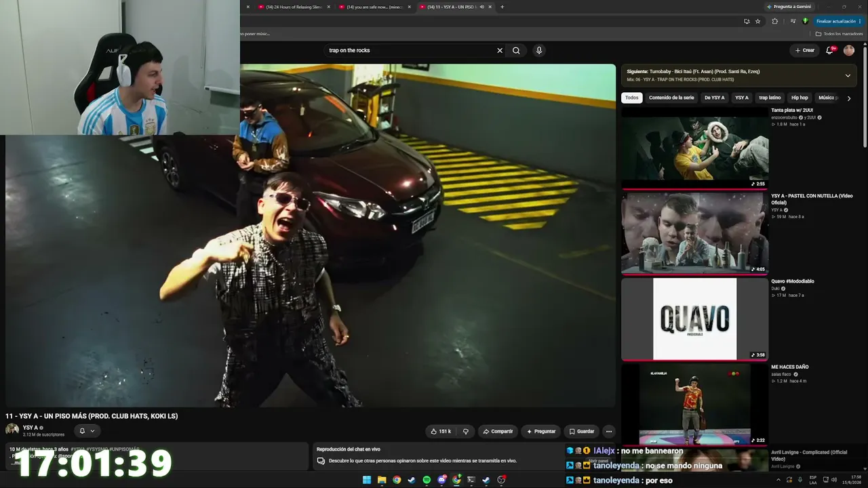The height and width of the screenshot is (488, 868).
Task: Mute the playing tab via speaker icon
Action: click(x=481, y=7)
